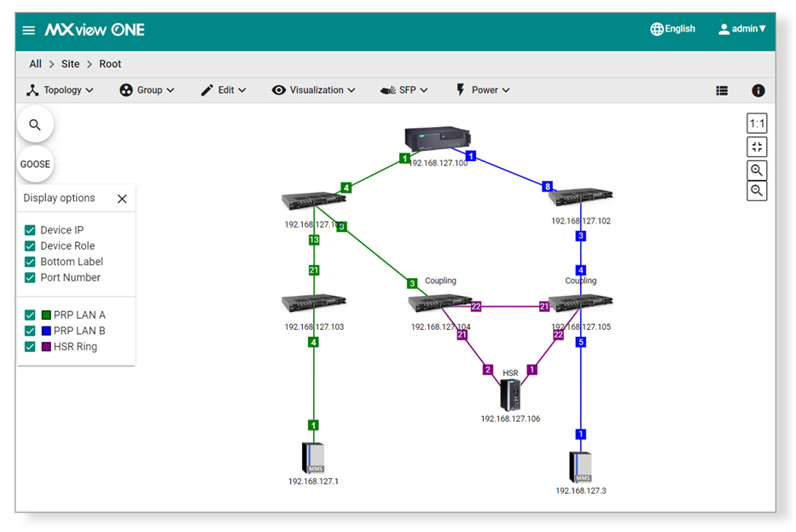
Task: Click the green PRP LAN A swatch
Action: (x=46, y=315)
